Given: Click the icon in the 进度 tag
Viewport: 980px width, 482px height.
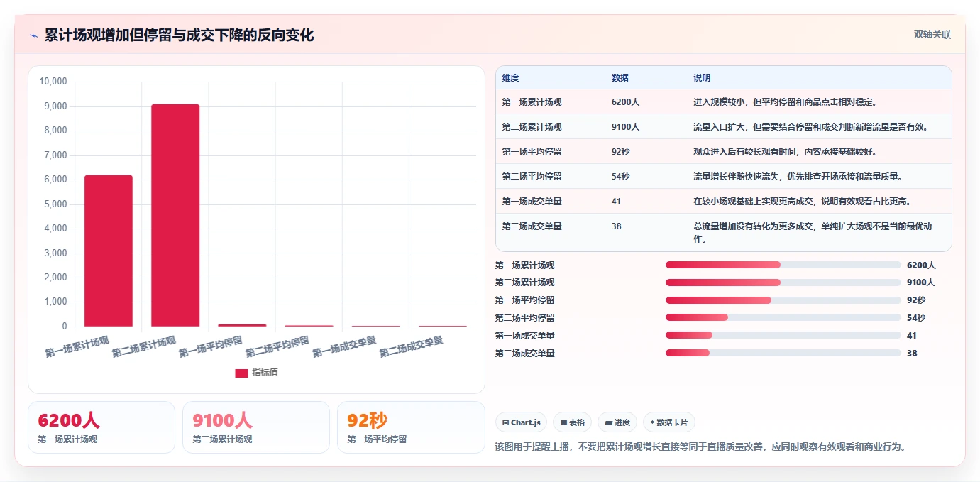Looking at the screenshot, I should [x=608, y=422].
